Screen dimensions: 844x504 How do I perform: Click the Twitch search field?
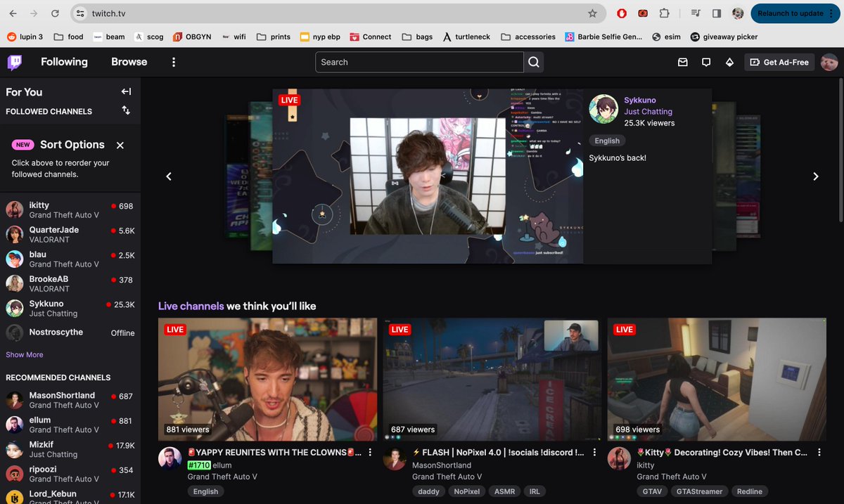[419, 62]
